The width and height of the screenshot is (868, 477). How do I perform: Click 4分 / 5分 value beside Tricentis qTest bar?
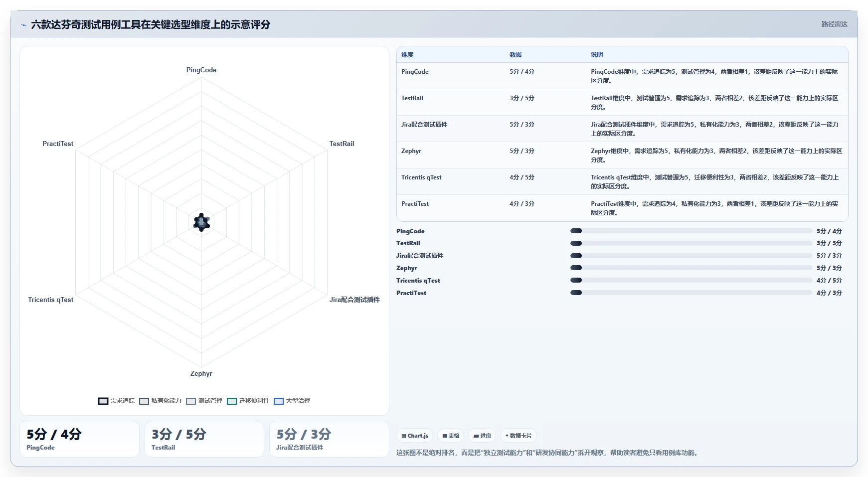point(829,281)
